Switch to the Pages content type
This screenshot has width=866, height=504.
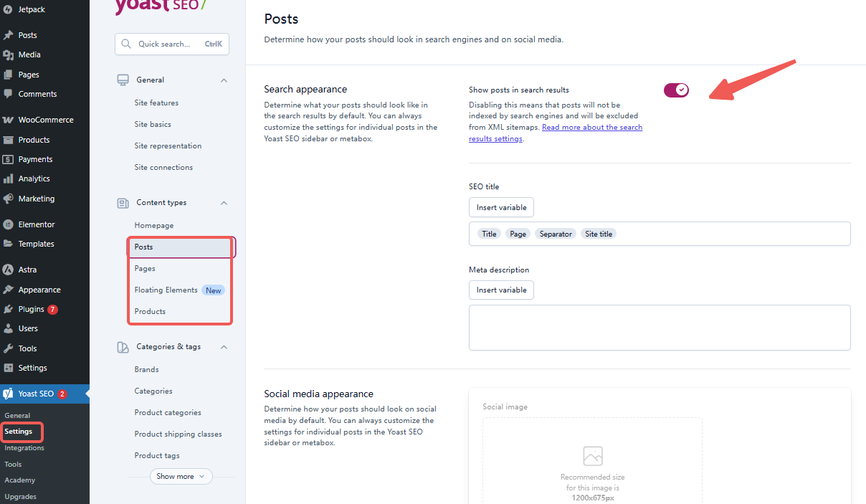pos(145,268)
